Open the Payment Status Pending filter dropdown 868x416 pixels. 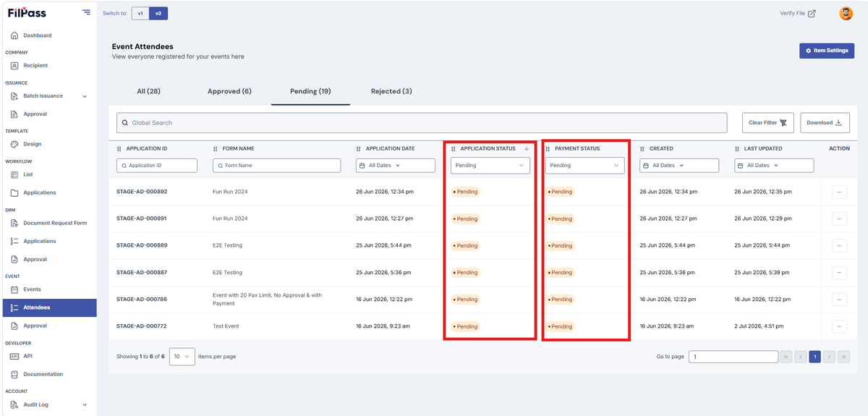tap(584, 166)
